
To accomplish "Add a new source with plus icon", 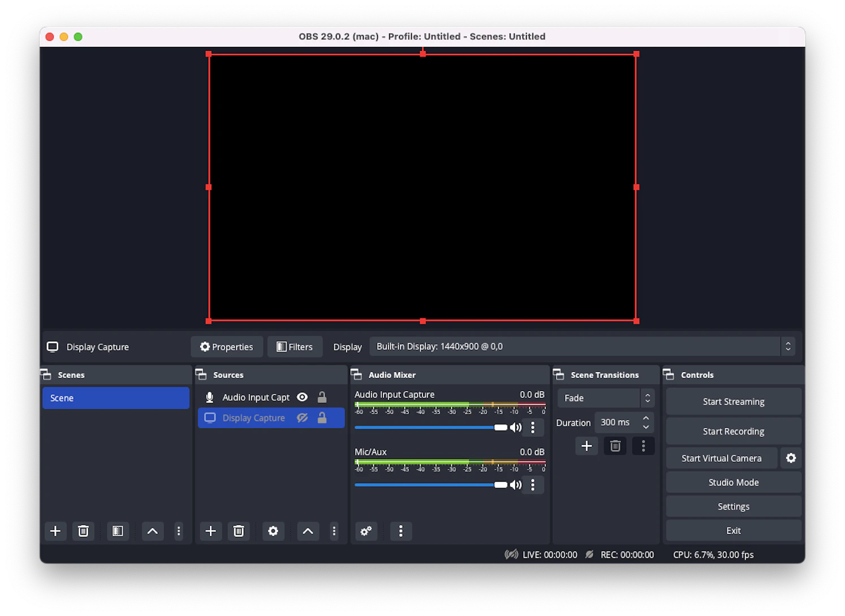I will click(x=210, y=531).
